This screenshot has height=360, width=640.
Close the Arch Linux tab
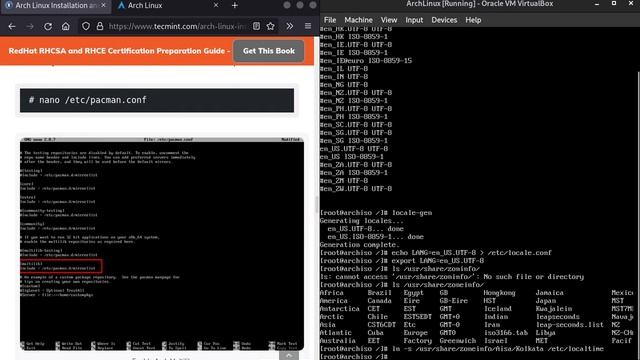coord(216,5)
